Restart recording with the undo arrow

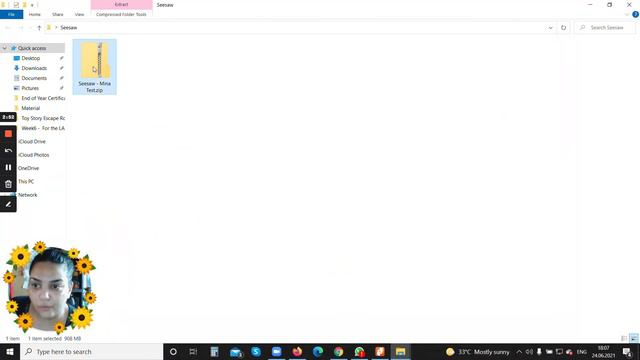[8, 151]
